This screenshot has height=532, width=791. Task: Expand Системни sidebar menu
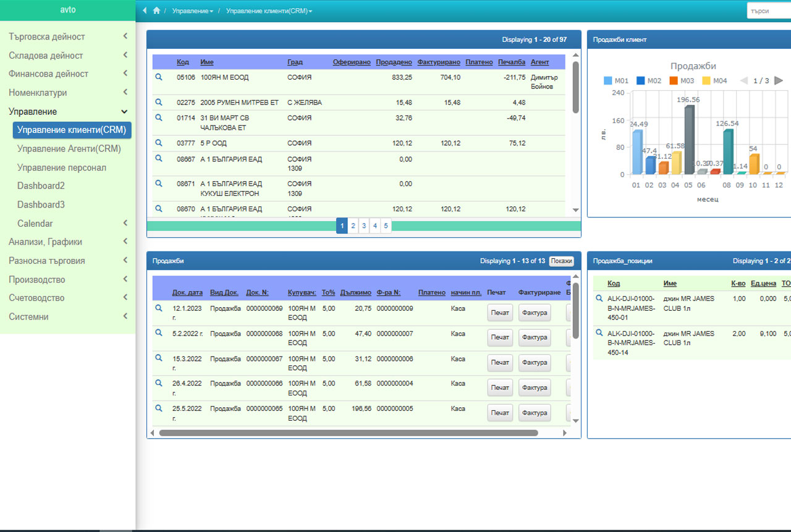(68, 316)
